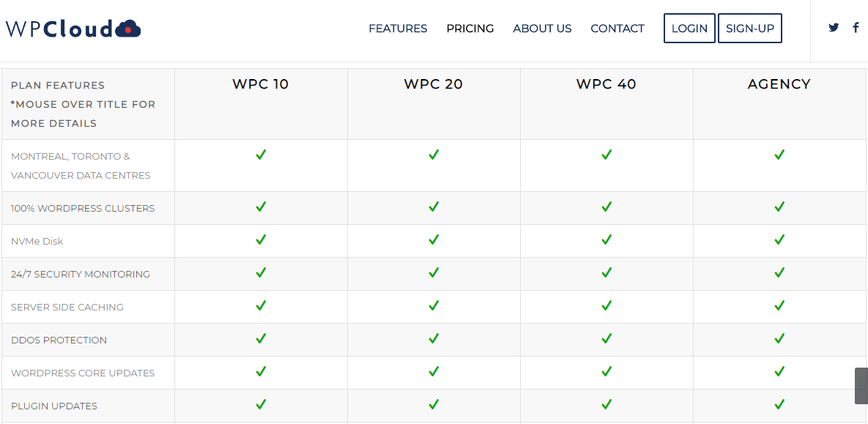This screenshot has width=868, height=424.
Task: Open the Features menu item
Action: (398, 29)
